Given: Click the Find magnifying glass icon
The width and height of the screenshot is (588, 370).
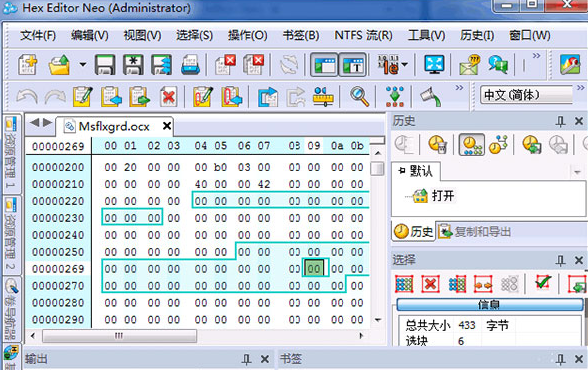Looking at the screenshot, I should 360,97.
